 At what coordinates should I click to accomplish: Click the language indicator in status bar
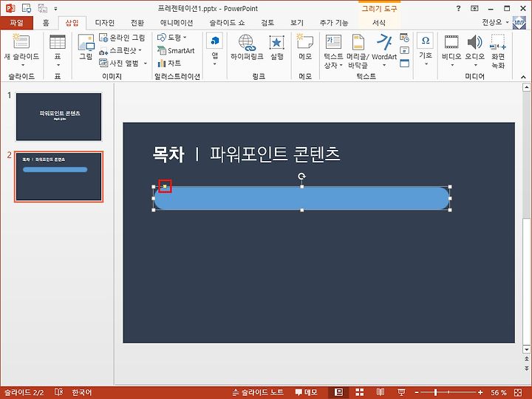[x=82, y=392]
